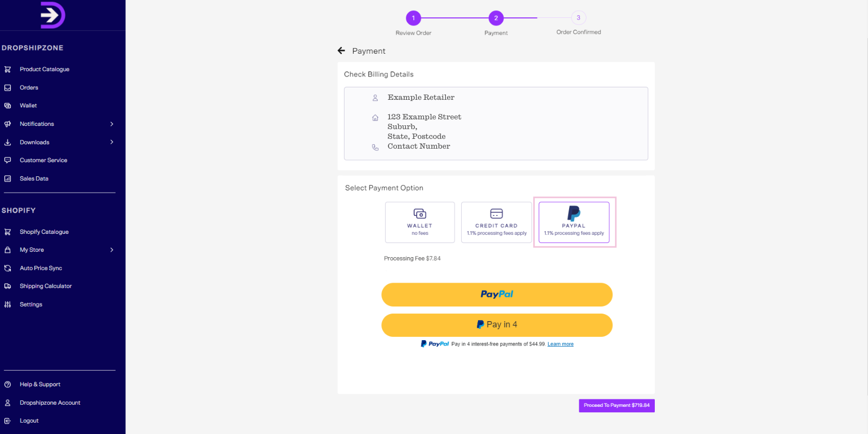Viewport: 868px width, 434px height.
Task: Expand the My Store submenu chevron
Action: pos(112,250)
